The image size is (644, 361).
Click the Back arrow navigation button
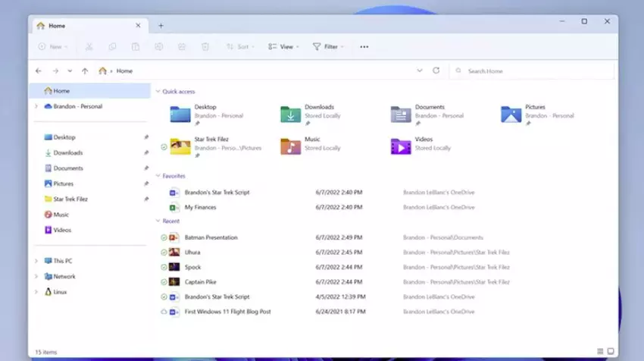(x=39, y=71)
